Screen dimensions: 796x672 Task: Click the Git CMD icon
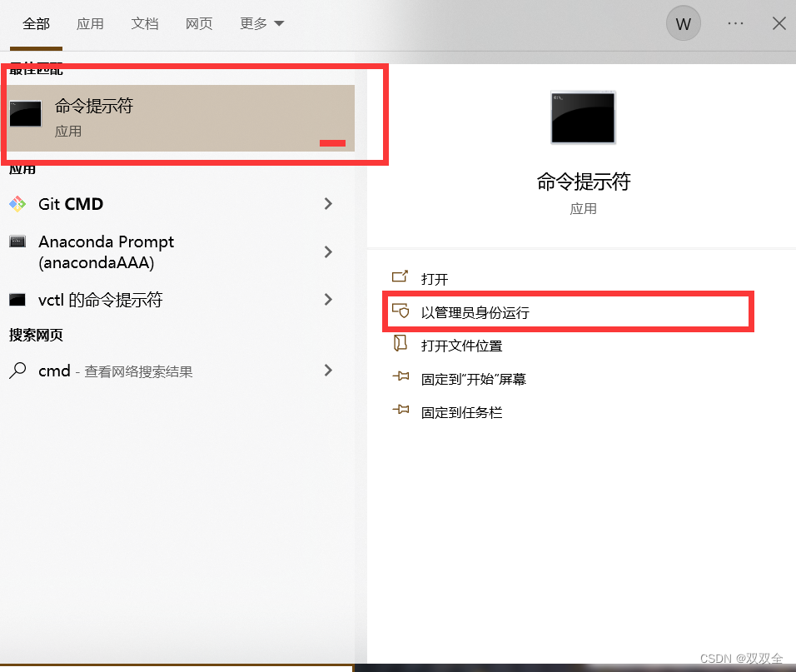tap(17, 204)
